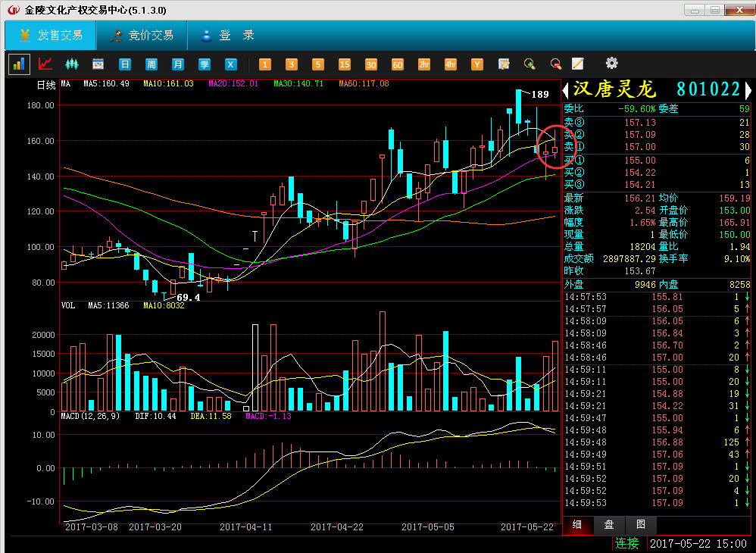The height and width of the screenshot is (553, 756).
Task: Click the 内盘 value 8258
Action: (x=739, y=285)
